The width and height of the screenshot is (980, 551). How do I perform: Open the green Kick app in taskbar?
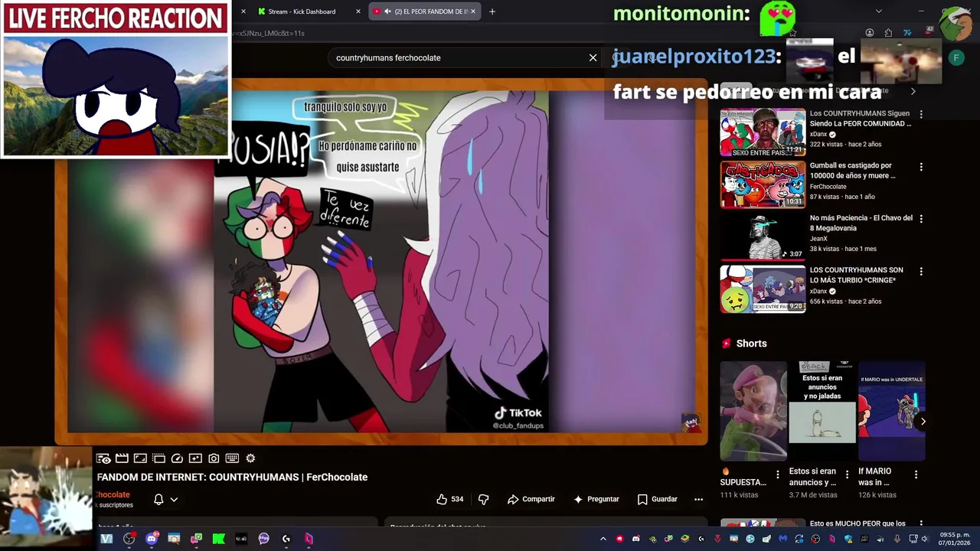coord(219,539)
